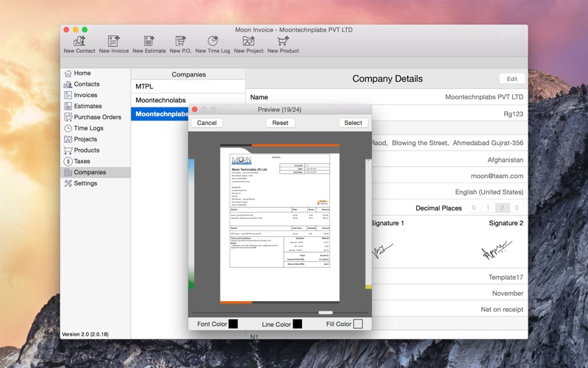Select MTPL company row
This screenshot has height=368, width=588.
188,86
